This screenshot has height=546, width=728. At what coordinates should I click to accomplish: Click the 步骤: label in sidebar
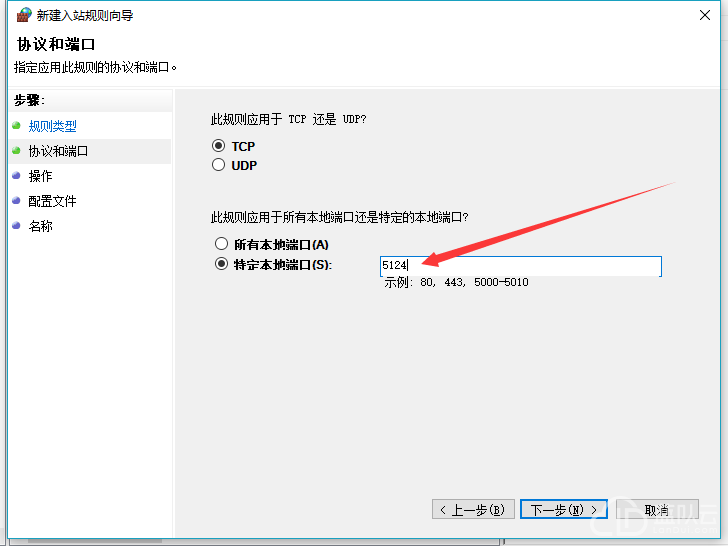pos(29,100)
